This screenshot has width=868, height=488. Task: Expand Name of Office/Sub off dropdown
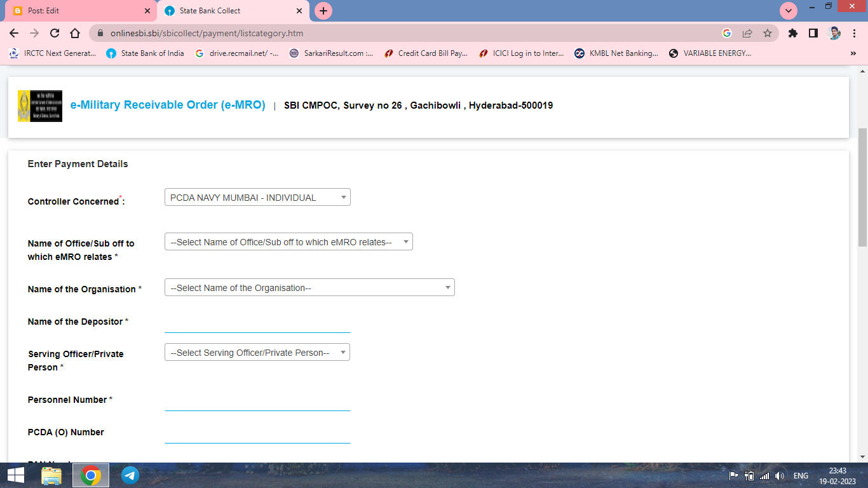pos(288,241)
